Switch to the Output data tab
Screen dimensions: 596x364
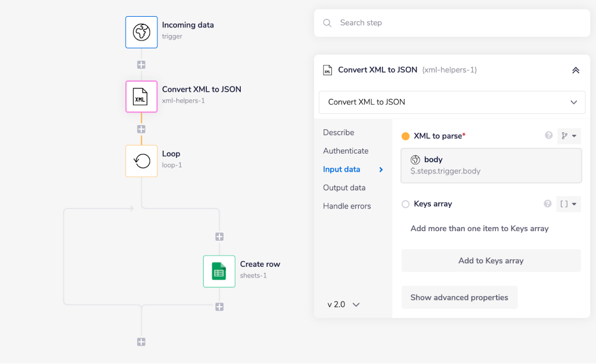pos(344,188)
